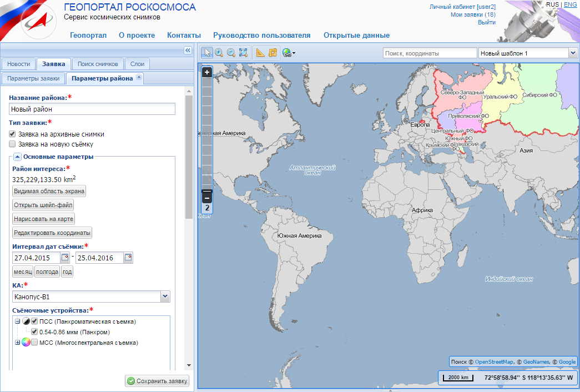Collapse the Основные параметры section

point(17,157)
